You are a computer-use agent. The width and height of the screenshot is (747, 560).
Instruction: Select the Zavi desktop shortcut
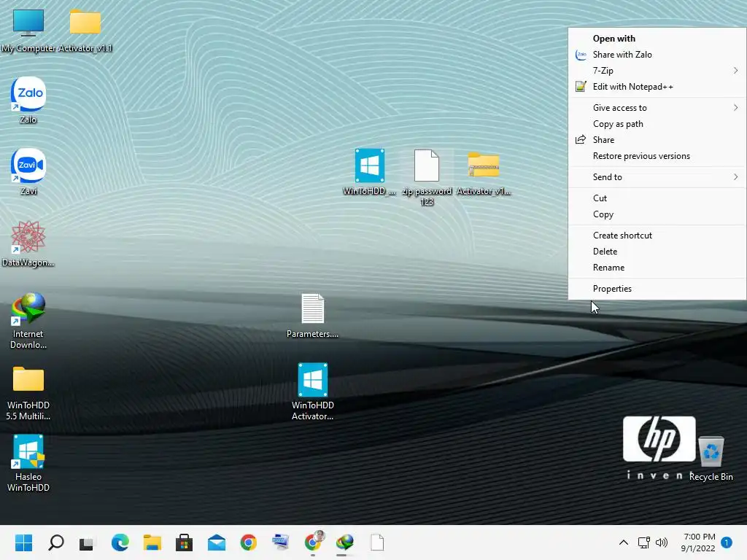28,172
